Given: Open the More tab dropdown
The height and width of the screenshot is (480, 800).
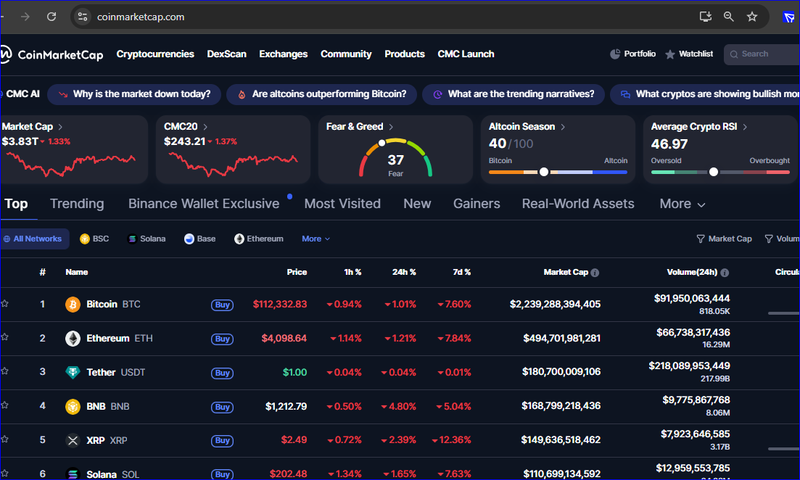Looking at the screenshot, I should click(x=682, y=204).
